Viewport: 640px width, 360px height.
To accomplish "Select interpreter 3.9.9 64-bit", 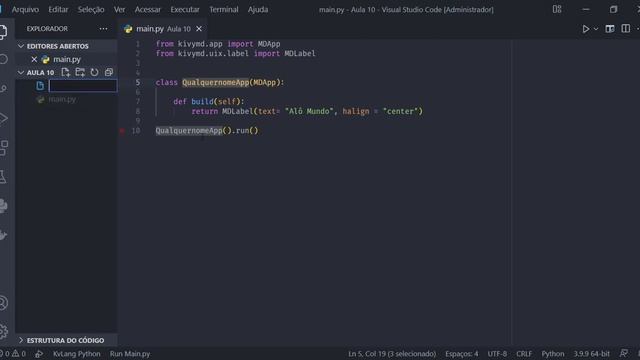I will click(591, 354).
